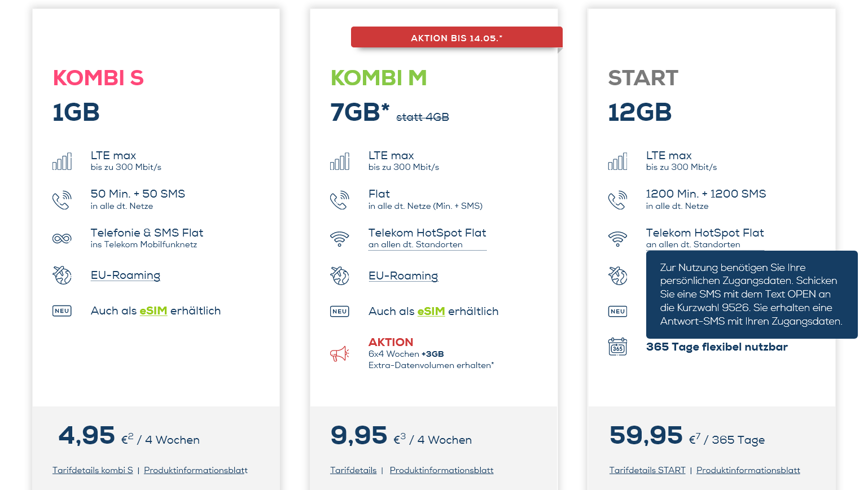Open Tarifdetails START link
The width and height of the screenshot is (868, 490).
point(647,470)
